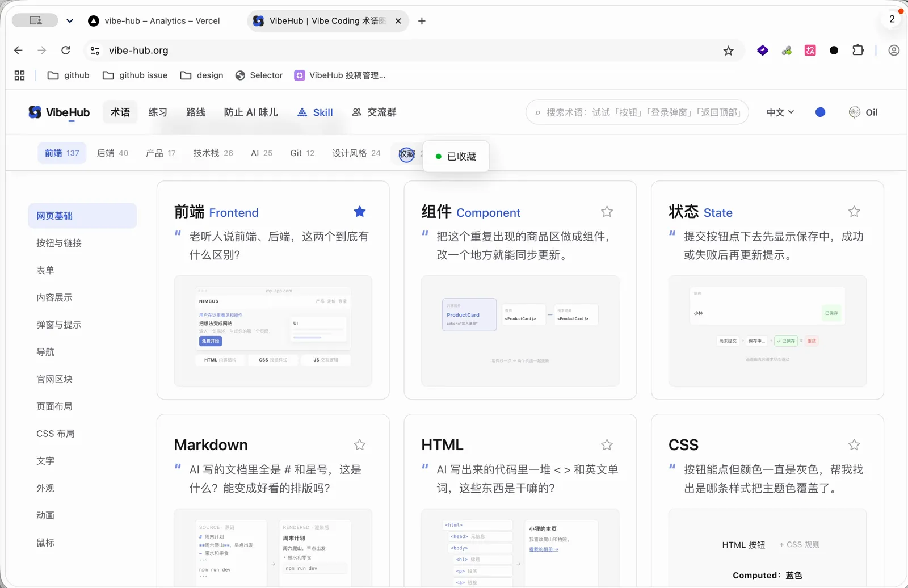Star the HTML card

[x=607, y=445]
